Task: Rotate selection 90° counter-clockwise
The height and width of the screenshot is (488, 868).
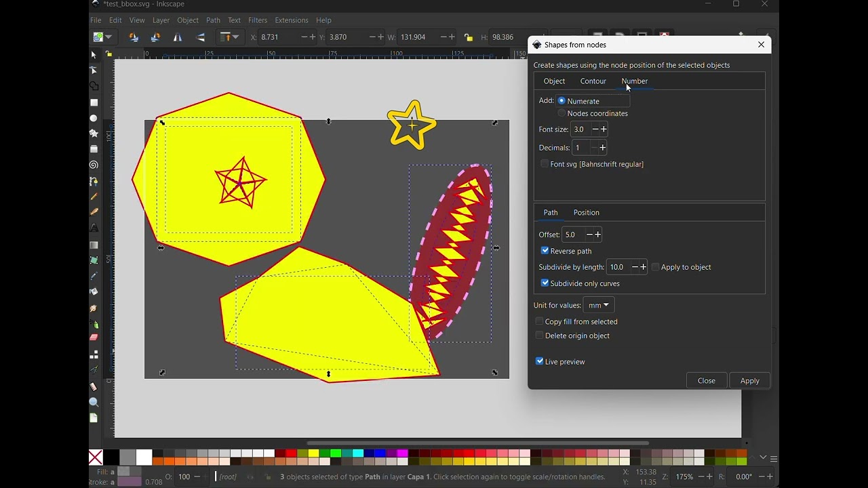Action: pyautogui.click(x=134, y=37)
